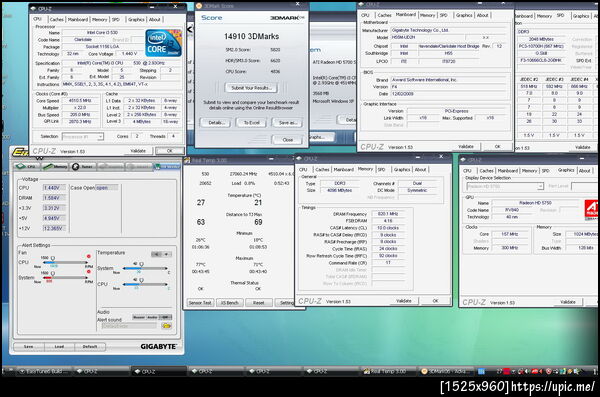
Task: Click OK in Gigabyte mainboard CPU-Z window
Action: pyautogui.click(x=497, y=147)
